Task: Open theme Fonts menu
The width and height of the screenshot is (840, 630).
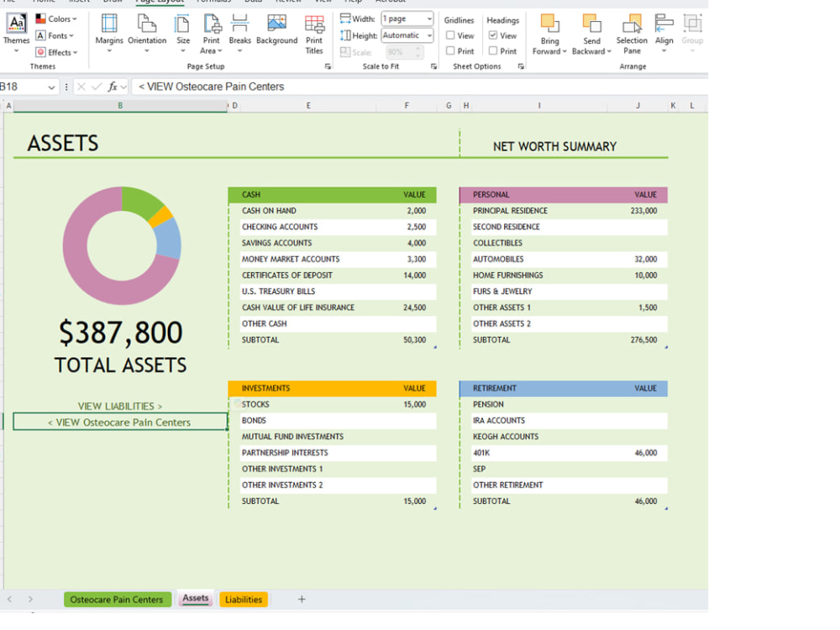Action: 54,35
